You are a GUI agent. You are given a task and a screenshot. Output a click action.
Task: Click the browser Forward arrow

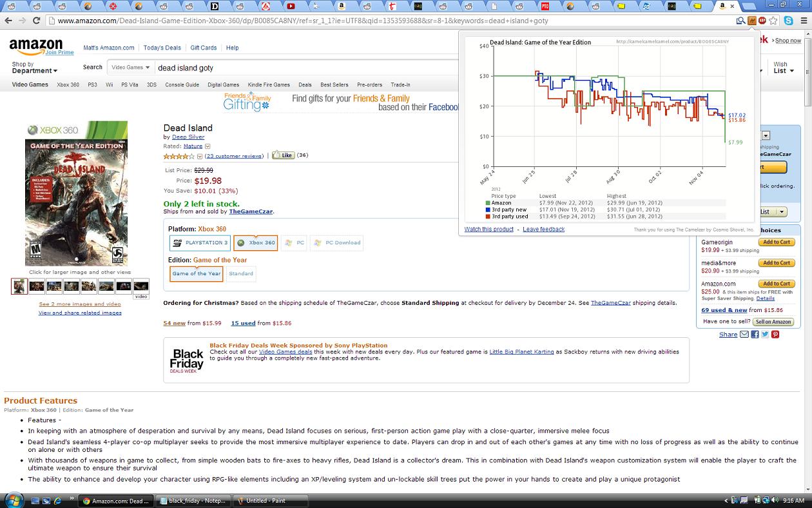[x=23, y=21]
